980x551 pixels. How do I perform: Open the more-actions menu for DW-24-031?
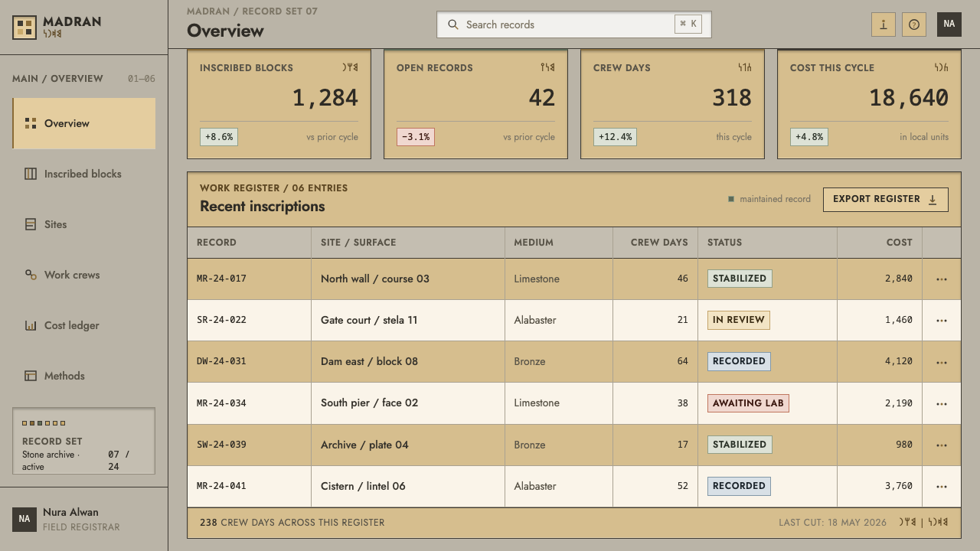[942, 362]
